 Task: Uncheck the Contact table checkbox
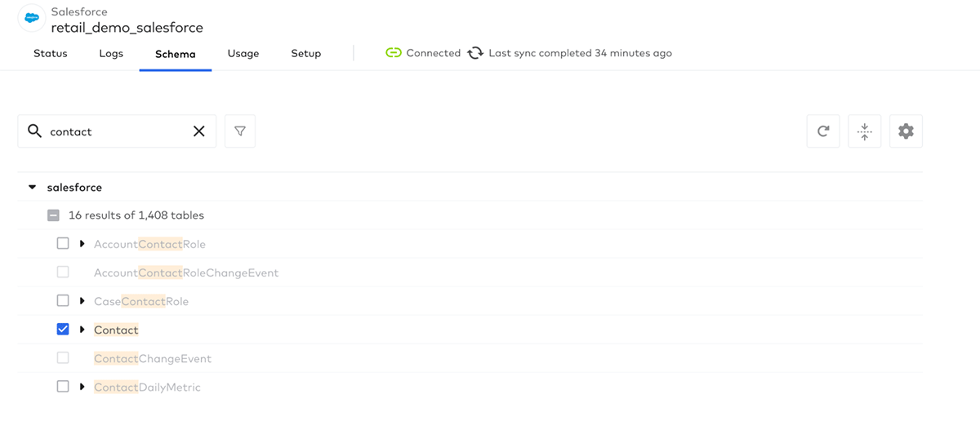(x=63, y=330)
